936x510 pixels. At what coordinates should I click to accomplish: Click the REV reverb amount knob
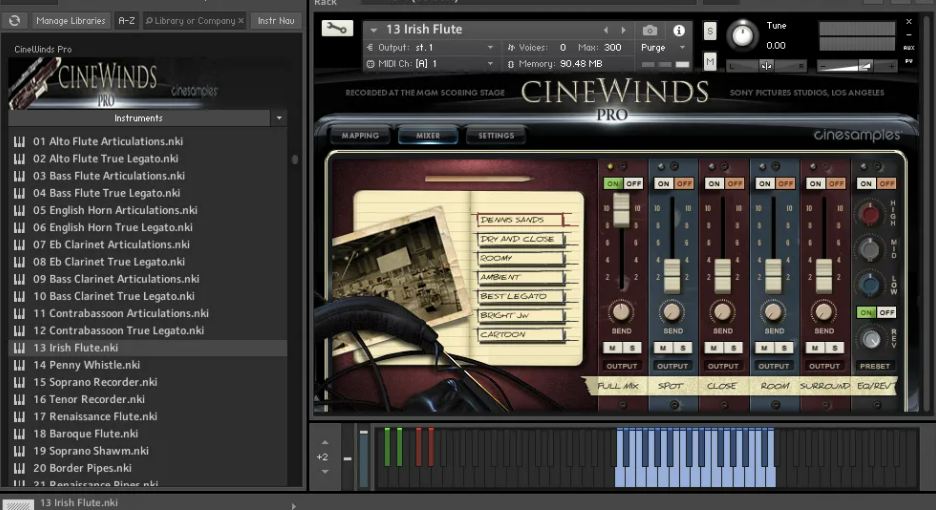871,340
